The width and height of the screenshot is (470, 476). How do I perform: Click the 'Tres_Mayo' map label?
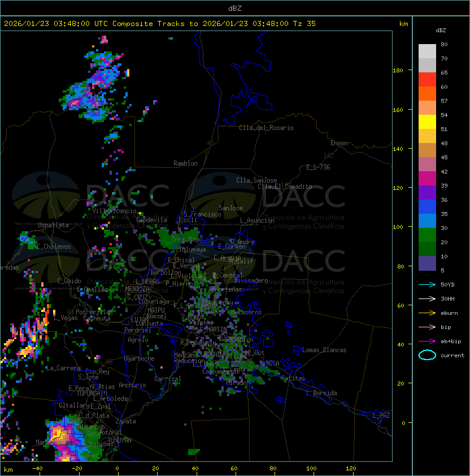click(186, 239)
